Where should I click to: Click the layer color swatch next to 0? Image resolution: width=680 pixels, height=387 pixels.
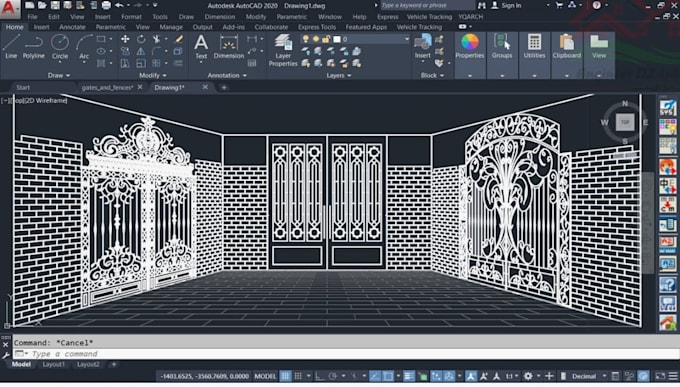[x=337, y=39]
